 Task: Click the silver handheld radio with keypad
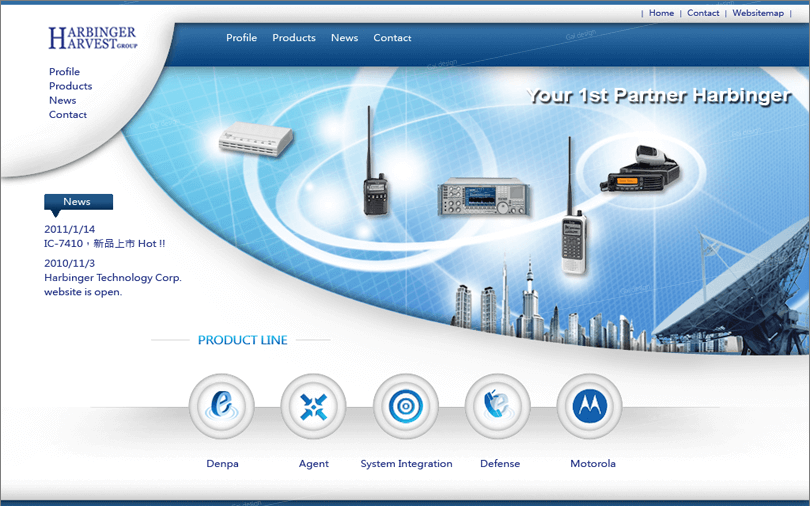tap(573, 205)
